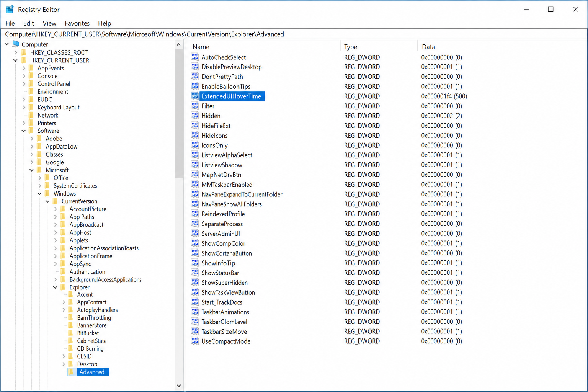Image resolution: width=588 pixels, height=392 pixels.
Task: Click the ExtendedUIHoverTime value icon
Action: coord(195,96)
